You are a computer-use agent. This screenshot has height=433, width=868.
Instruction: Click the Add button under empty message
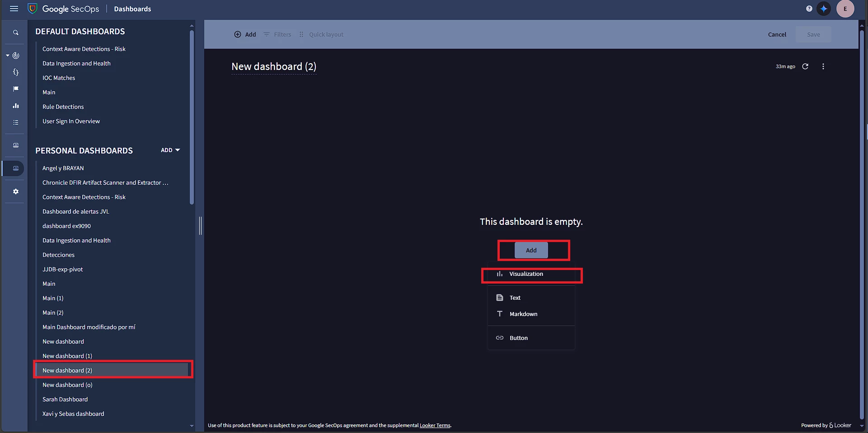pyautogui.click(x=531, y=250)
